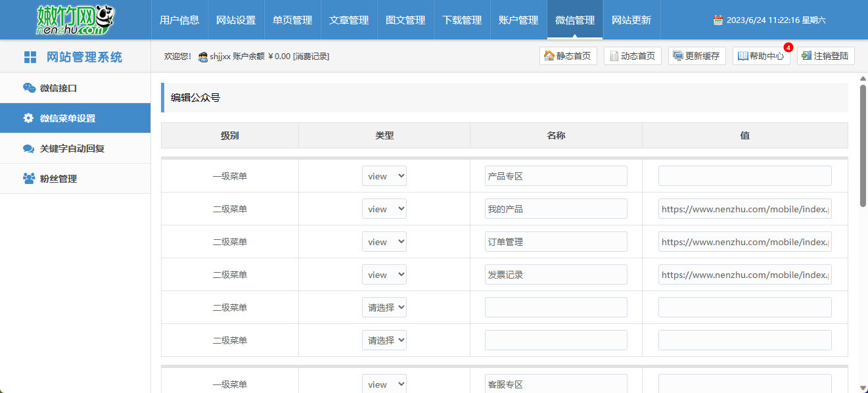Click the house icon on 静态首页
The height and width of the screenshot is (393, 868).
(549, 56)
